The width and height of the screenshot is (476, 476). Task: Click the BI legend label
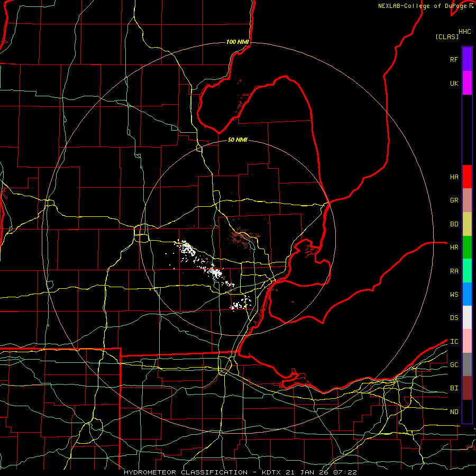454,388
